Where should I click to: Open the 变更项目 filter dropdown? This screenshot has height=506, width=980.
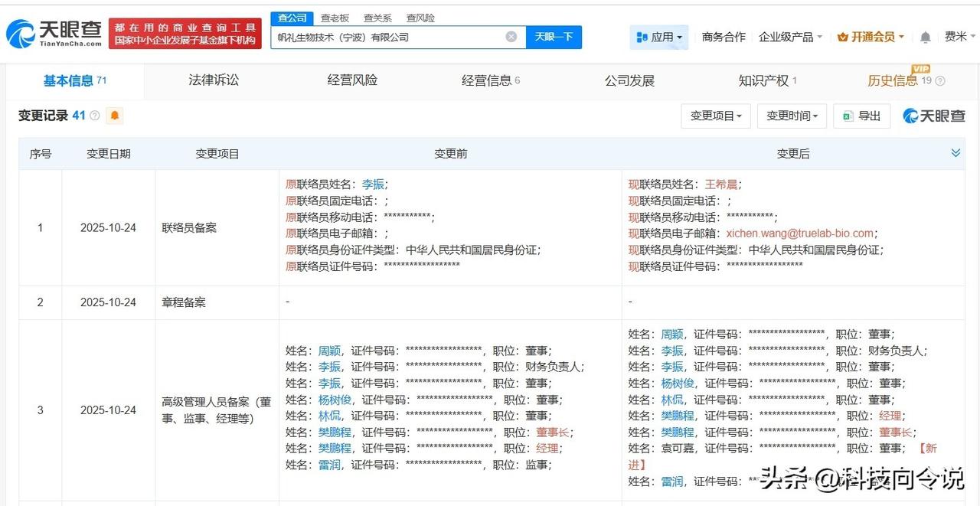click(715, 116)
